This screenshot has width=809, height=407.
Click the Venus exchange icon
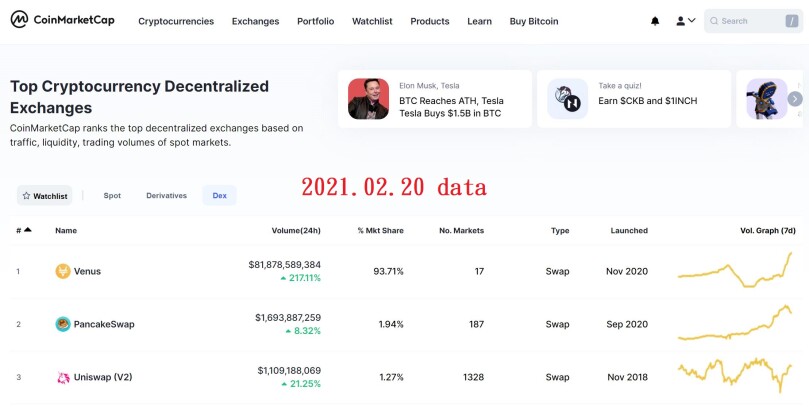tap(63, 271)
